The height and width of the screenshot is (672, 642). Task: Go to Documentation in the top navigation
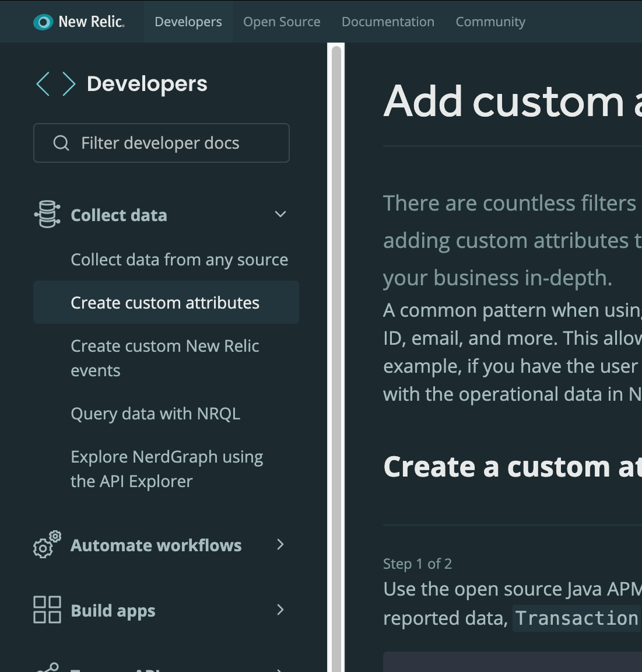388,22
